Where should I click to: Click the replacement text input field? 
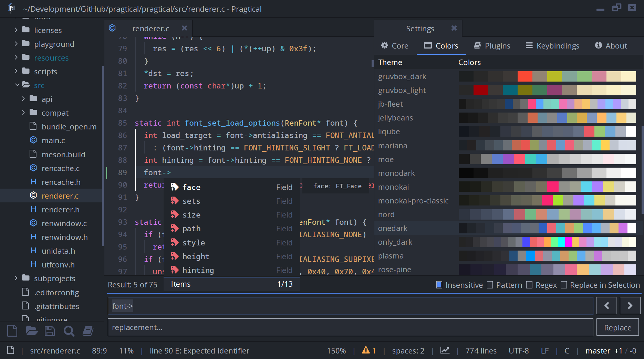point(351,327)
